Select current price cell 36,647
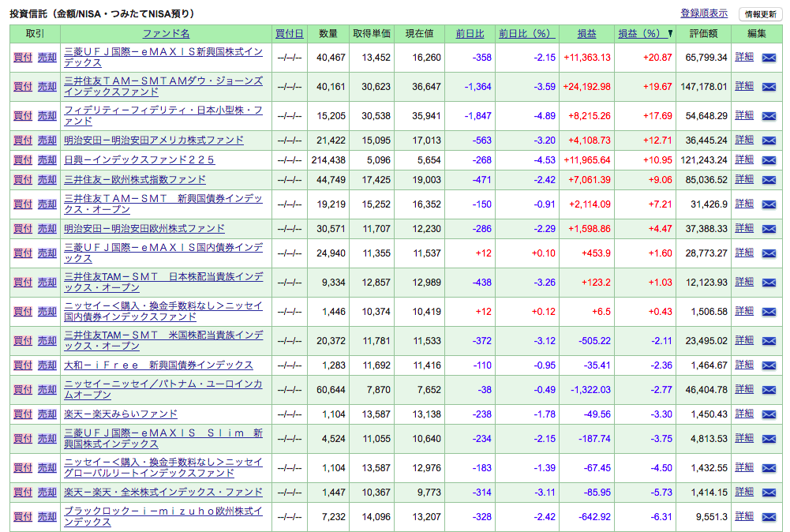Screen dimensions: 790x532 tap(426, 87)
